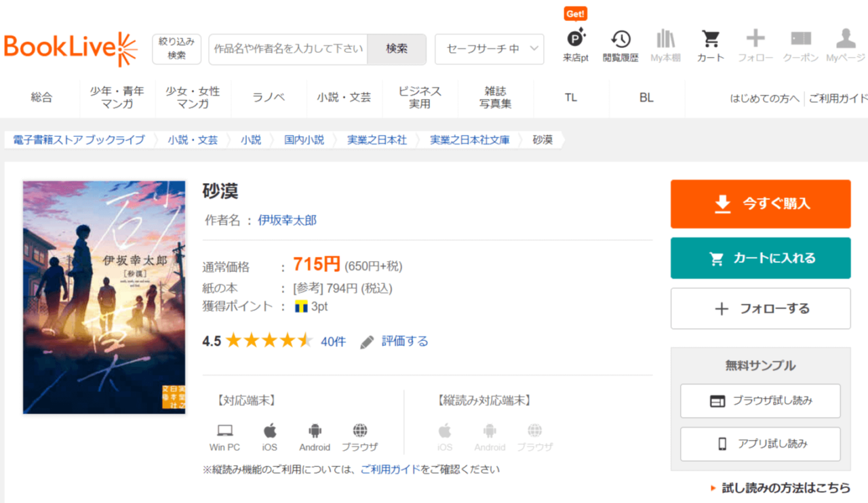Viewport: 868px width, 503px height.
Task: Go to 小説 breadcrumb
Action: (251, 140)
